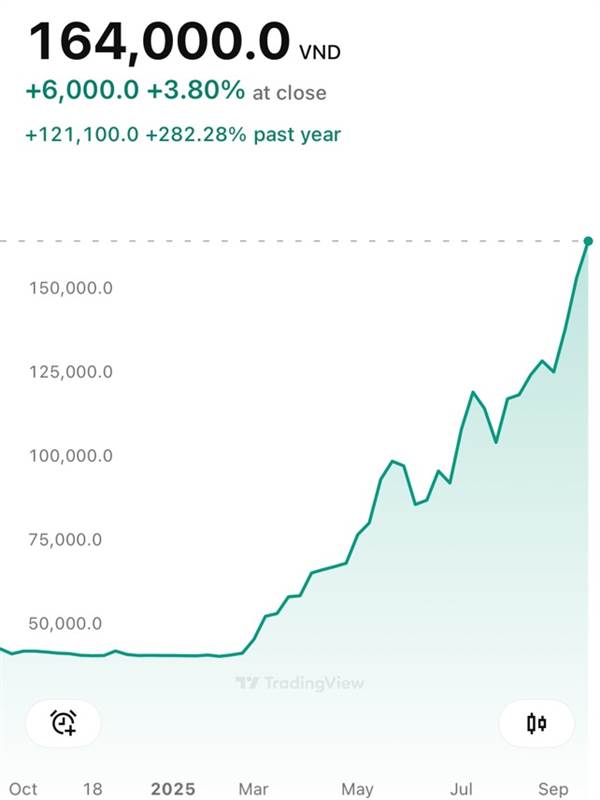This screenshot has height=800, width=600.
Task: Tap the +6,000.0 +3.80% daily change
Action: [135, 92]
